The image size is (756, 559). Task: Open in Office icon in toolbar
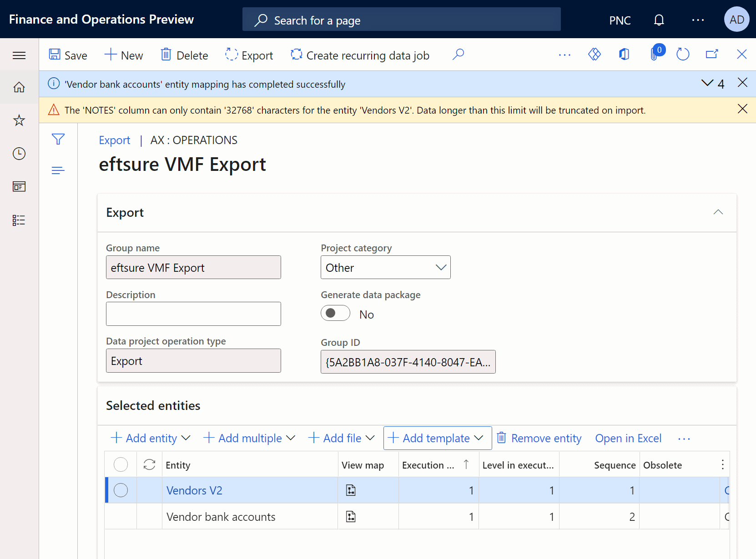point(624,55)
